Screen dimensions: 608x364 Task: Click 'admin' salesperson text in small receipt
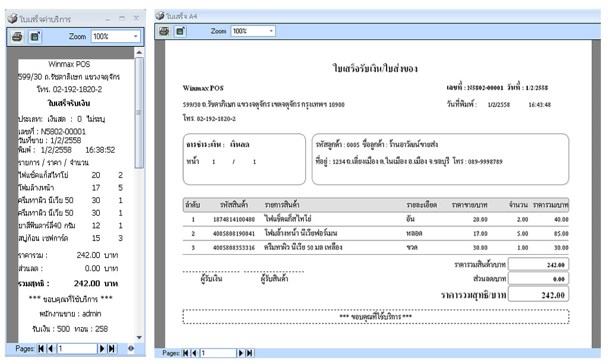click(x=92, y=314)
